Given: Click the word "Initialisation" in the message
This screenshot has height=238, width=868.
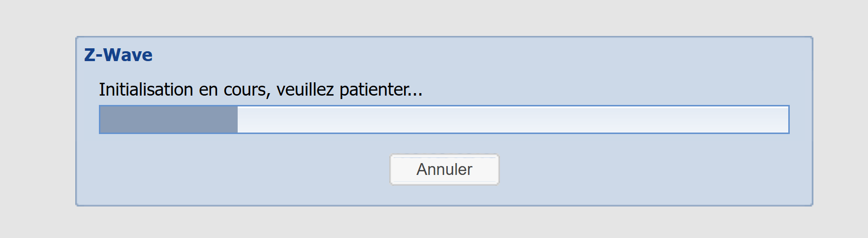Looking at the screenshot, I should (146, 90).
